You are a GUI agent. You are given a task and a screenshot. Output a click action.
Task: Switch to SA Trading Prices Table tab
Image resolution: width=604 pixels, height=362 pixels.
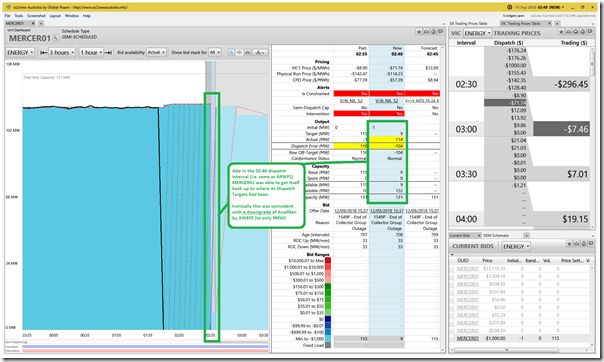tap(468, 23)
